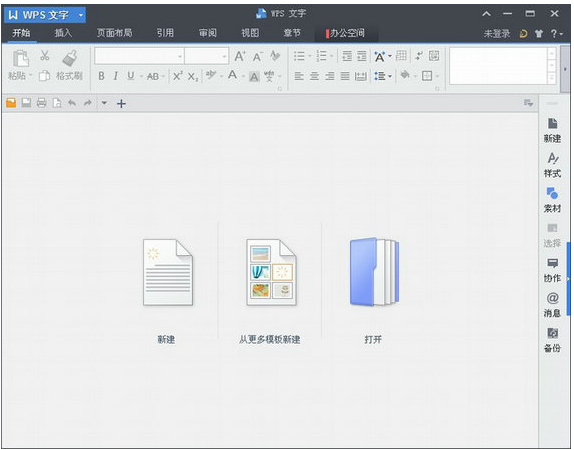The height and width of the screenshot is (450, 574).
Task: Click the orange Open folder quick icon
Action: (x=11, y=103)
